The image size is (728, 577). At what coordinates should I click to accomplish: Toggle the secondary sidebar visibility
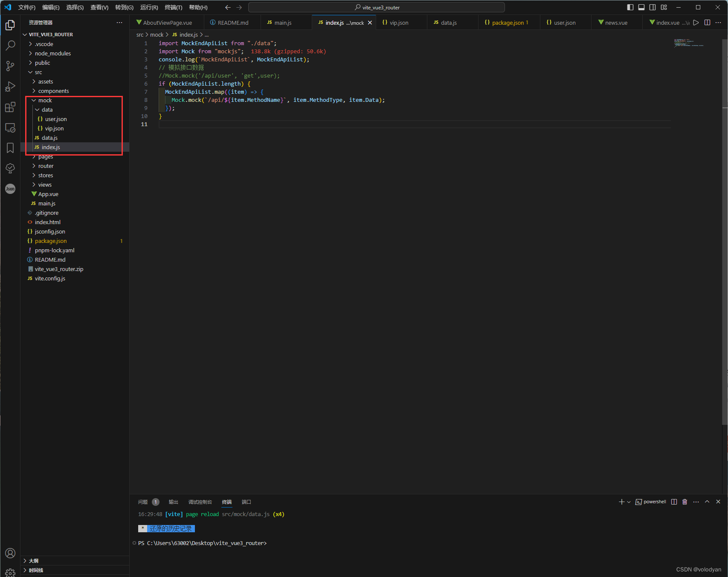click(652, 7)
